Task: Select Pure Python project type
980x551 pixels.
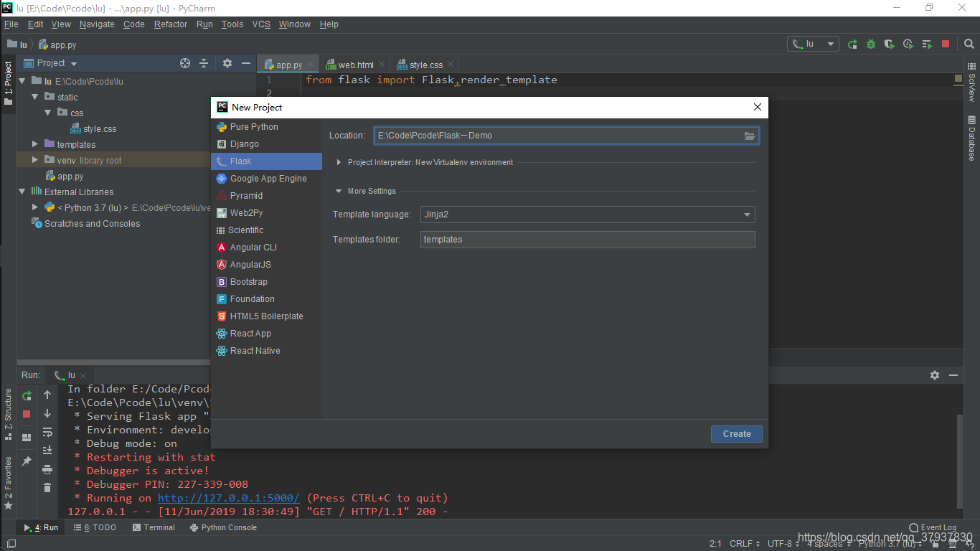Action: tap(266, 127)
